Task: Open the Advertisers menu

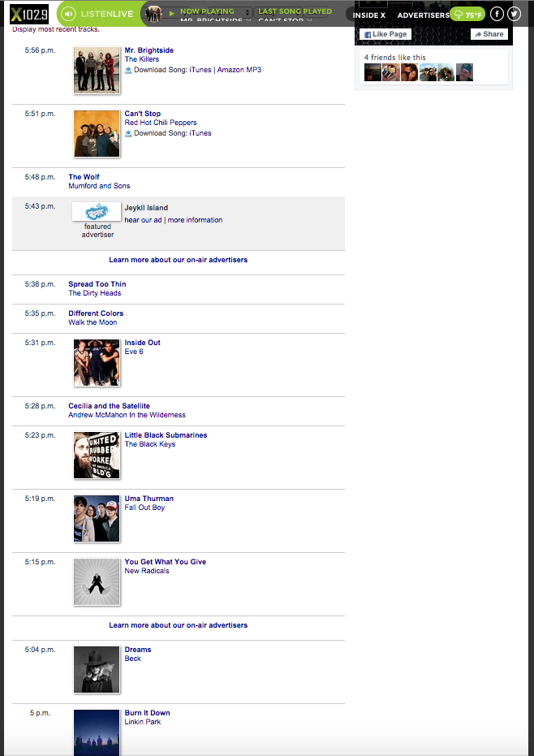Action: 424,15
